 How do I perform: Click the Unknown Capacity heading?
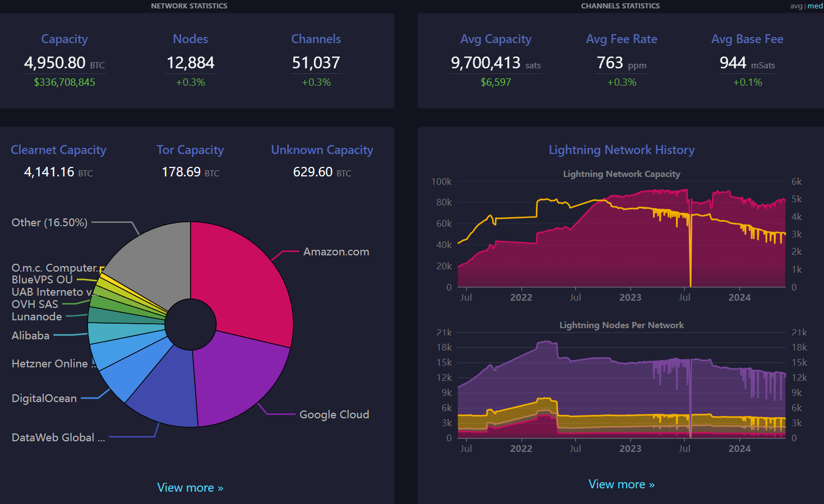(322, 150)
